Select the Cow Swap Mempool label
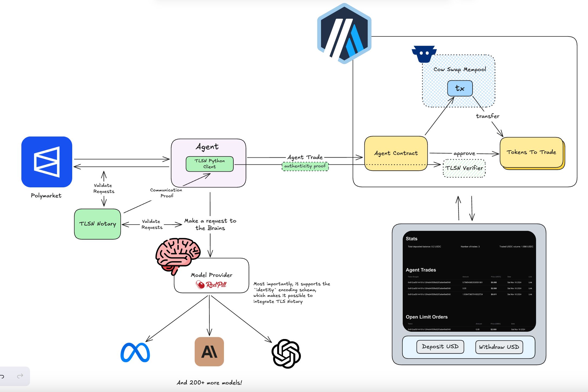The height and width of the screenshot is (392, 588). [460, 69]
